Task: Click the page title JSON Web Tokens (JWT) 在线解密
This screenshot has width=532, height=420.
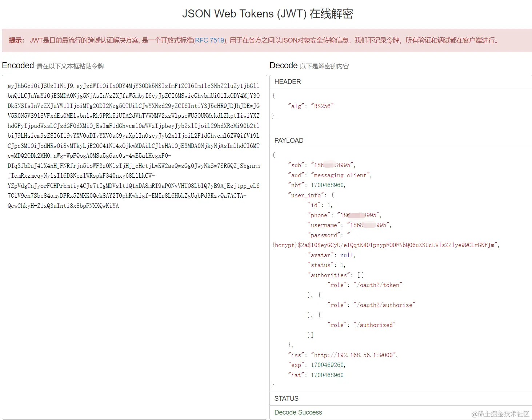Action: pos(268,14)
